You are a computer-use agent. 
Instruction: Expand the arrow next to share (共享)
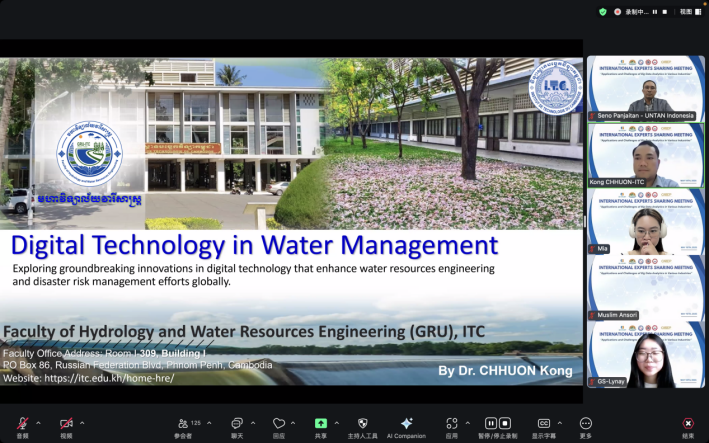[336, 422]
